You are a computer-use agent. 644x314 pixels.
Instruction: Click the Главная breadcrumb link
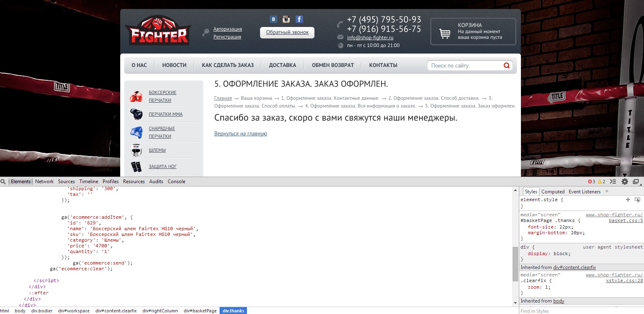coord(223,98)
